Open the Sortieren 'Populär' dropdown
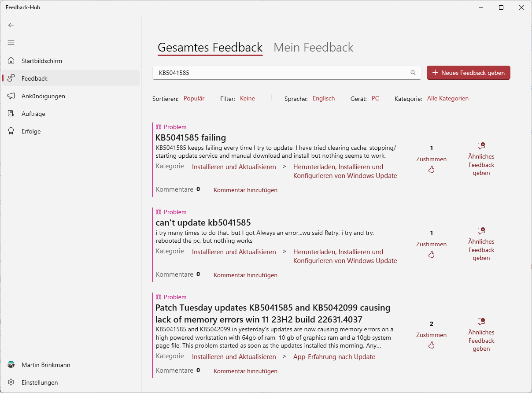 [194, 98]
